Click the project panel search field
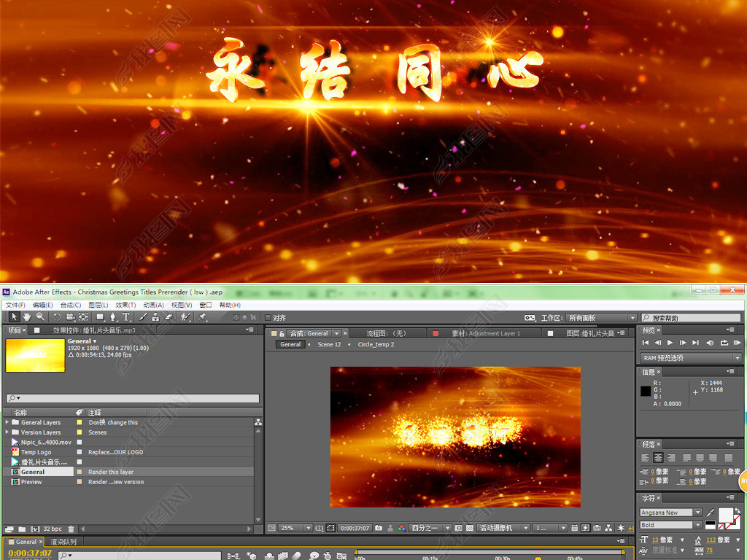 (133, 398)
